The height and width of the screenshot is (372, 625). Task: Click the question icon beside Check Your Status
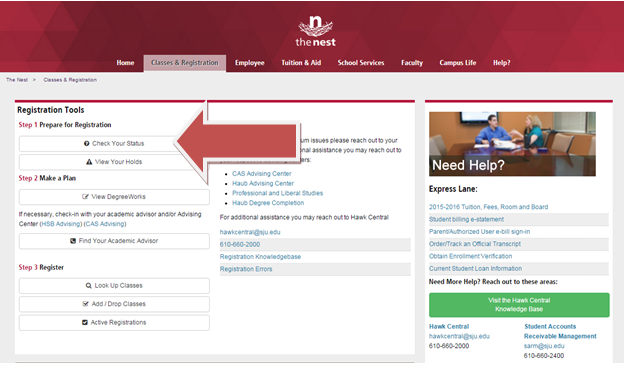(x=86, y=144)
